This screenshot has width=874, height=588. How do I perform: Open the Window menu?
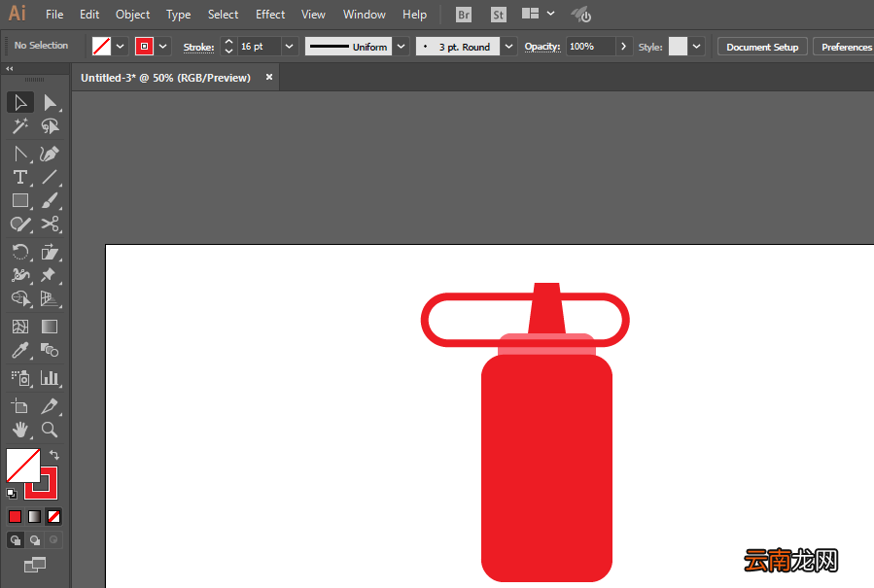[x=364, y=15]
